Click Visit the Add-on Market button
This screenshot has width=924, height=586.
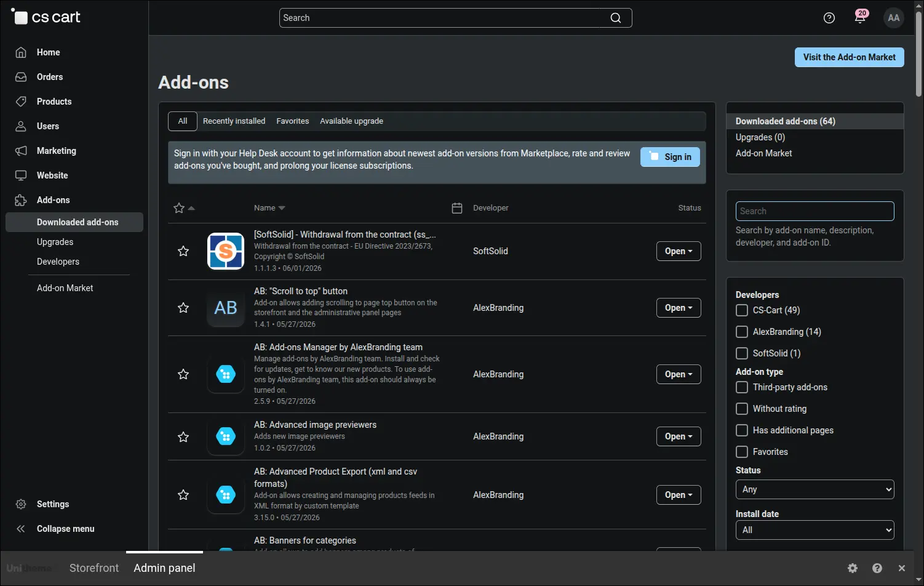point(850,57)
